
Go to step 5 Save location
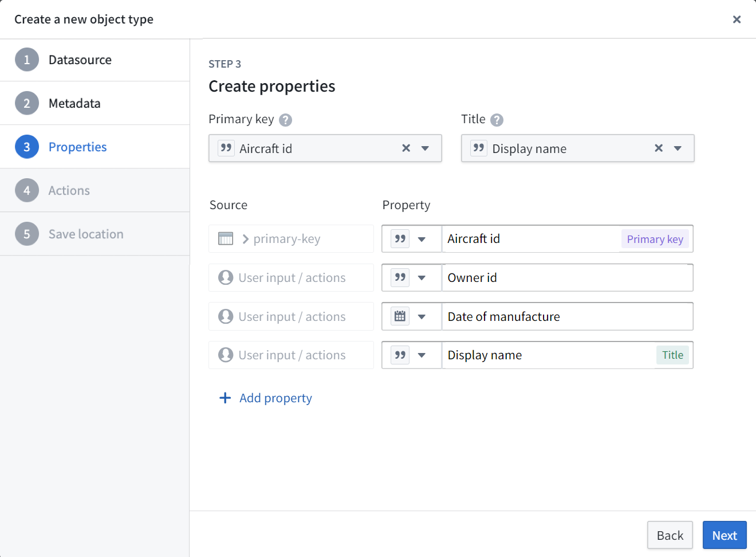[95, 234]
